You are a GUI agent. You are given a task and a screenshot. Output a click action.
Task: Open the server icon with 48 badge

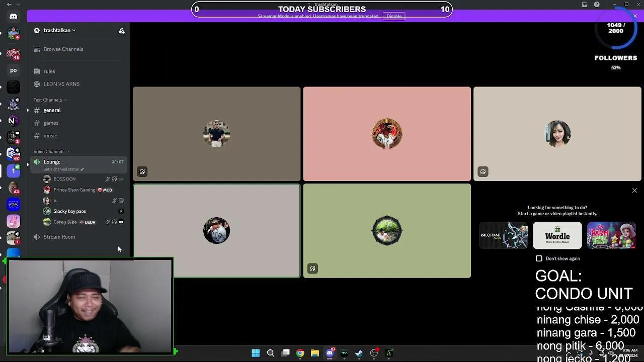pyautogui.click(x=14, y=53)
